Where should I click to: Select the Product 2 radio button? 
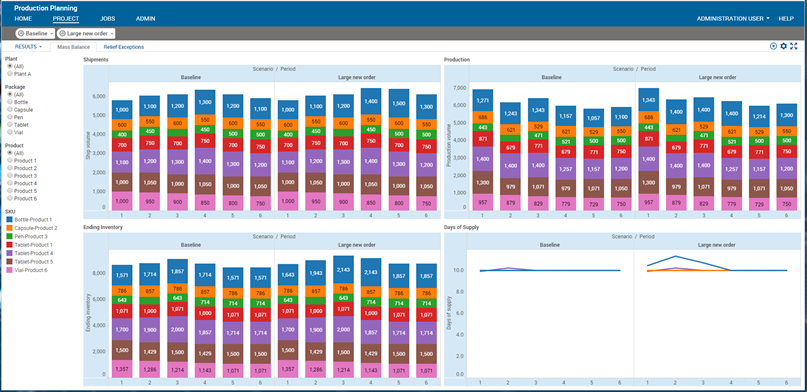tap(10, 168)
